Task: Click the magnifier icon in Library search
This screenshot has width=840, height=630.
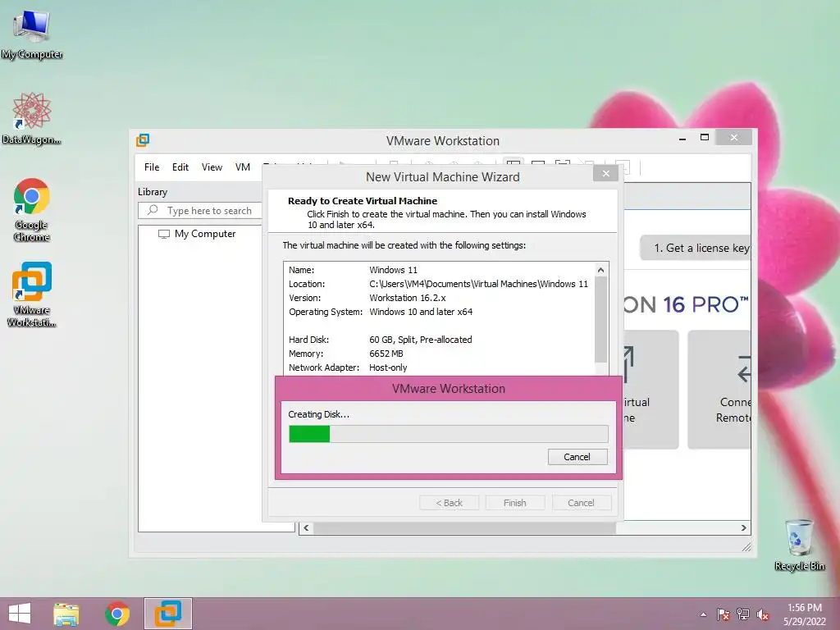Action: (153, 210)
